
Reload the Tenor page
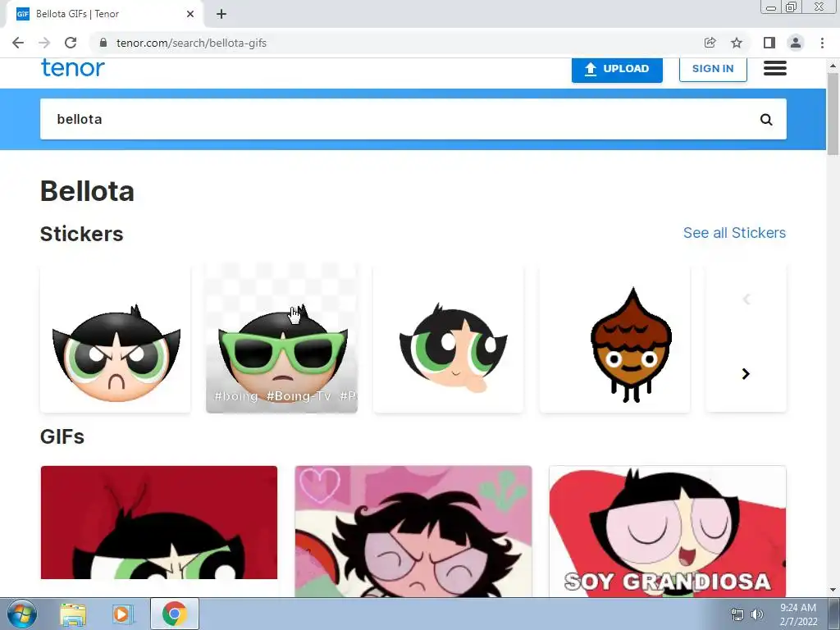point(71,43)
